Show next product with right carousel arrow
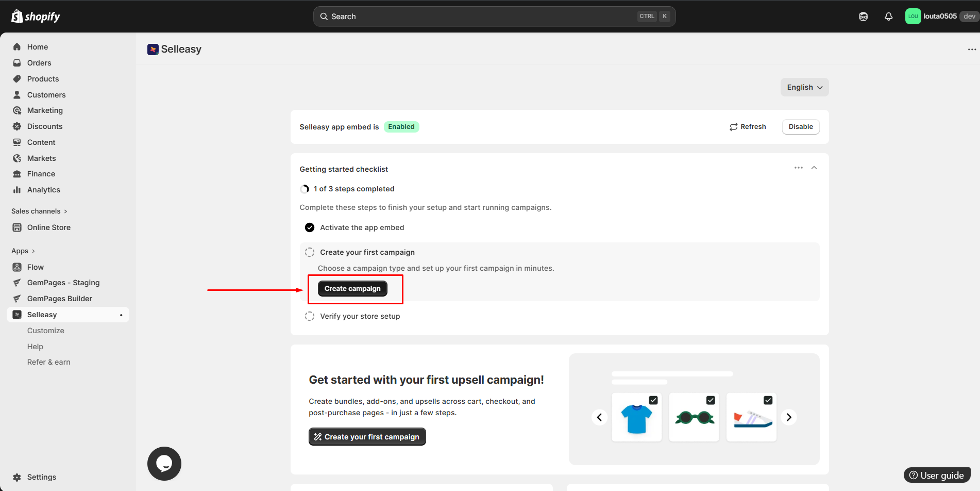 click(788, 417)
